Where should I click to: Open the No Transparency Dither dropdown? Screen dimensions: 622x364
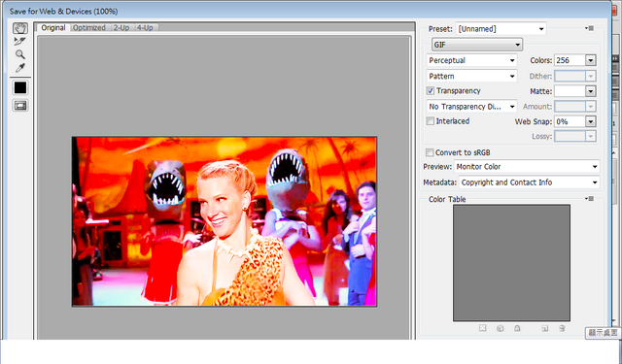tap(471, 106)
